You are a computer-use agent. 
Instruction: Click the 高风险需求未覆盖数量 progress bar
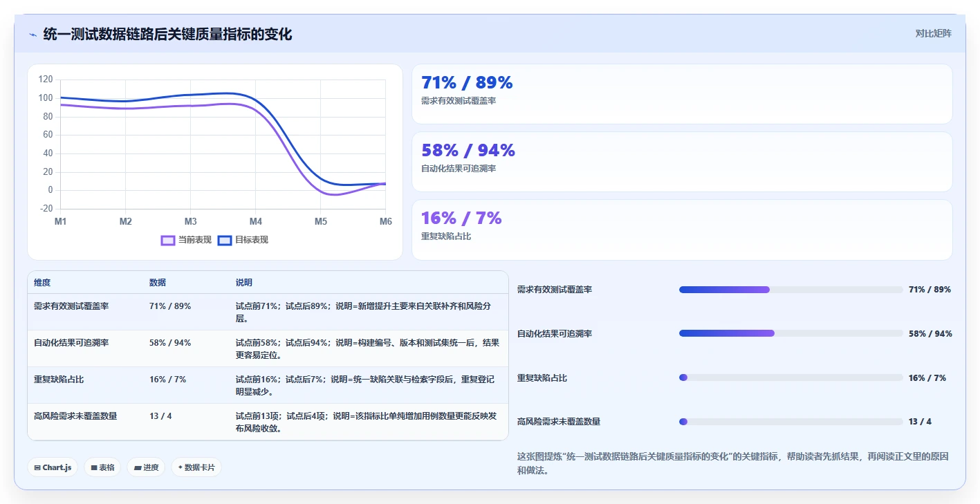791,422
